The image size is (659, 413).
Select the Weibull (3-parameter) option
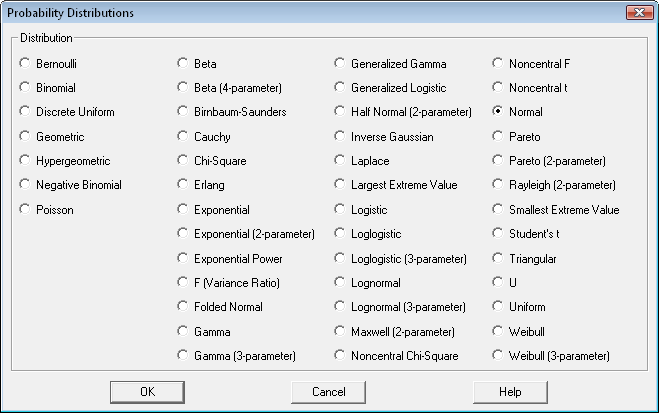[x=498, y=356]
